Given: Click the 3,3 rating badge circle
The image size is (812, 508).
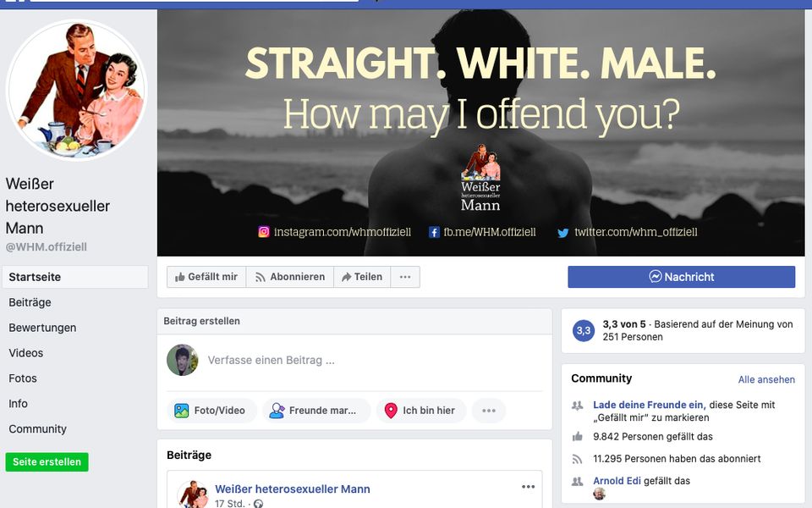Looking at the screenshot, I should tap(583, 331).
